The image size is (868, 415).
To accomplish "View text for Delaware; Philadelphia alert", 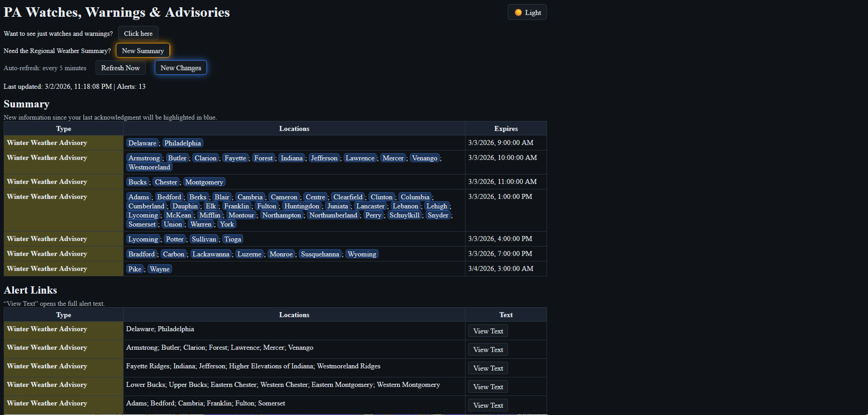I will coord(488,331).
